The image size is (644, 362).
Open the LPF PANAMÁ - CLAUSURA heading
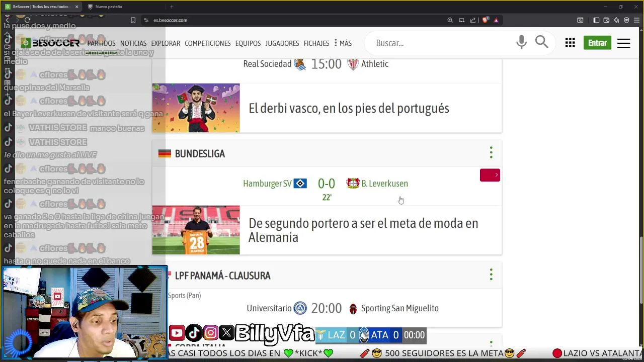[222, 276]
